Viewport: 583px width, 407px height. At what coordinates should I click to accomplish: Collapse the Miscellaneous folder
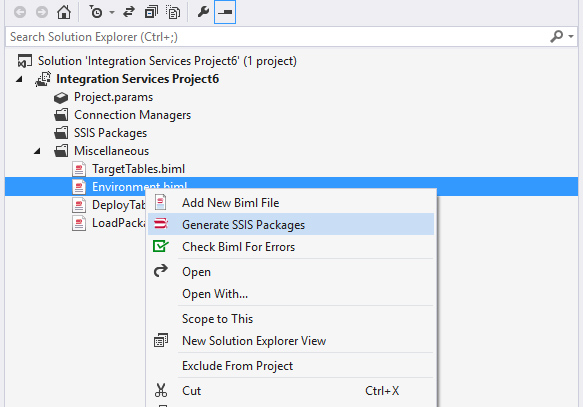coord(37,151)
